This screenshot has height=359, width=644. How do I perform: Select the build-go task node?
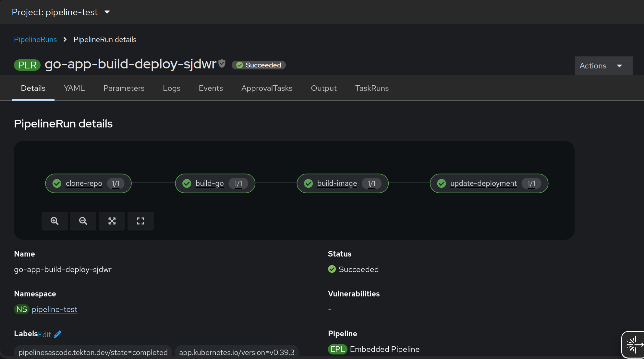pos(210,184)
